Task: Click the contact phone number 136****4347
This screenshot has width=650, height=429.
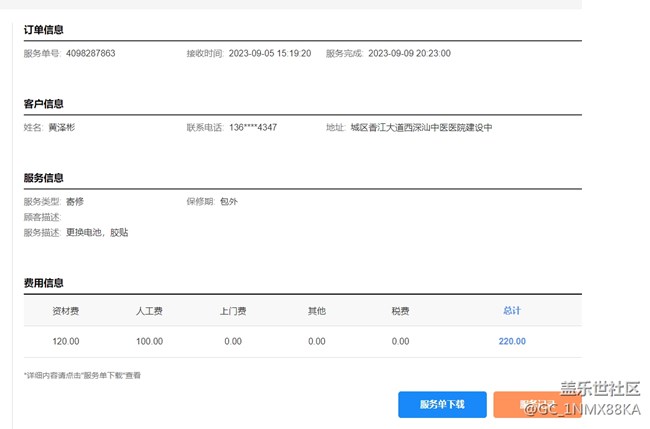Action: [x=253, y=128]
